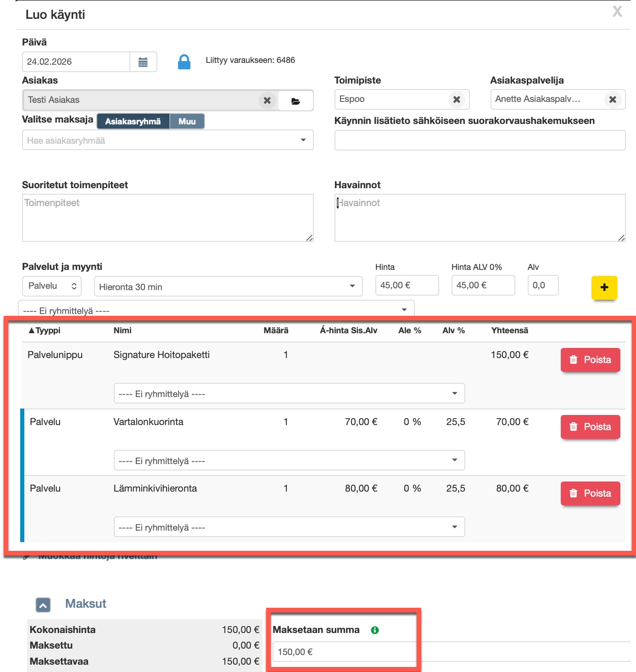Select Asiakasryhmä payer option

tap(133, 122)
